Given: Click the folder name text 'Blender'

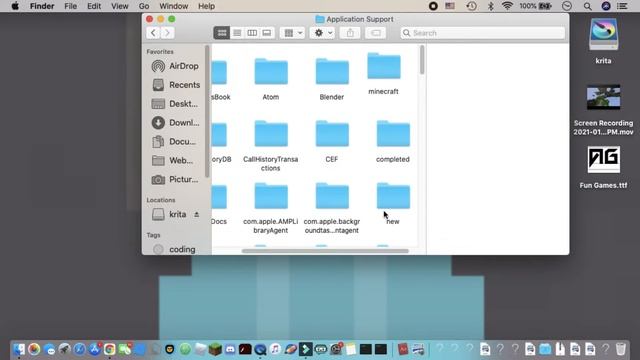Looking at the screenshot, I should [331, 97].
